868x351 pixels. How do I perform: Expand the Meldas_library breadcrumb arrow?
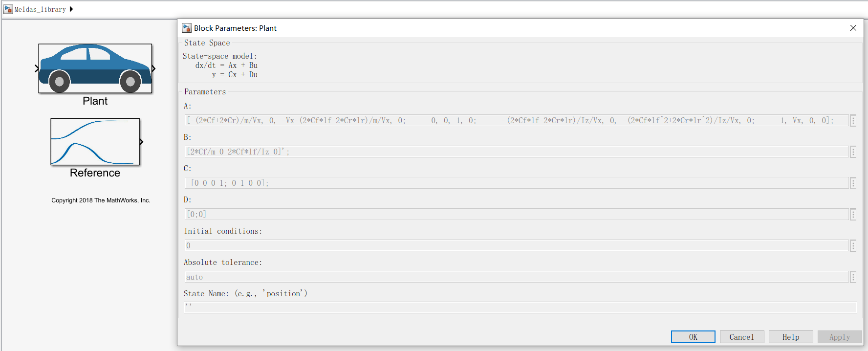[71, 9]
